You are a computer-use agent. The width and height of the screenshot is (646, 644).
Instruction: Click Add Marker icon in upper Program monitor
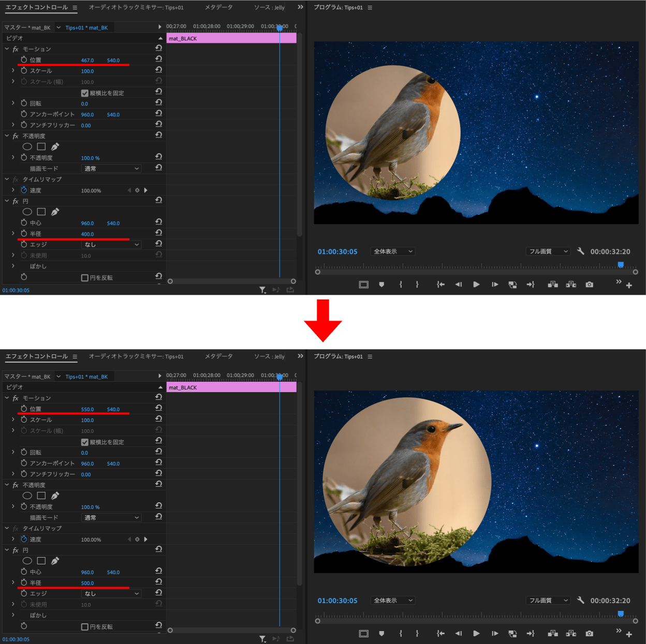(381, 284)
